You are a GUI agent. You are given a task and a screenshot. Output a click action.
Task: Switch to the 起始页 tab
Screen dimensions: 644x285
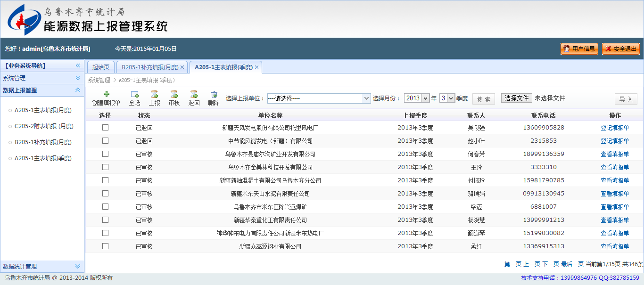101,67
